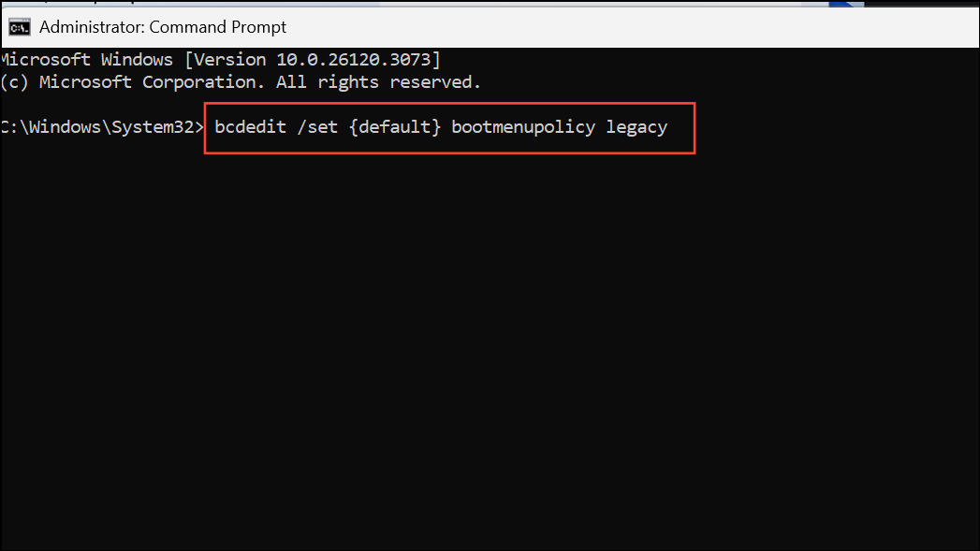Viewport: 980px width, 551px height.
Task: Place cursor on the 'bcdedit' command
Action: click(x=251, y=127)
